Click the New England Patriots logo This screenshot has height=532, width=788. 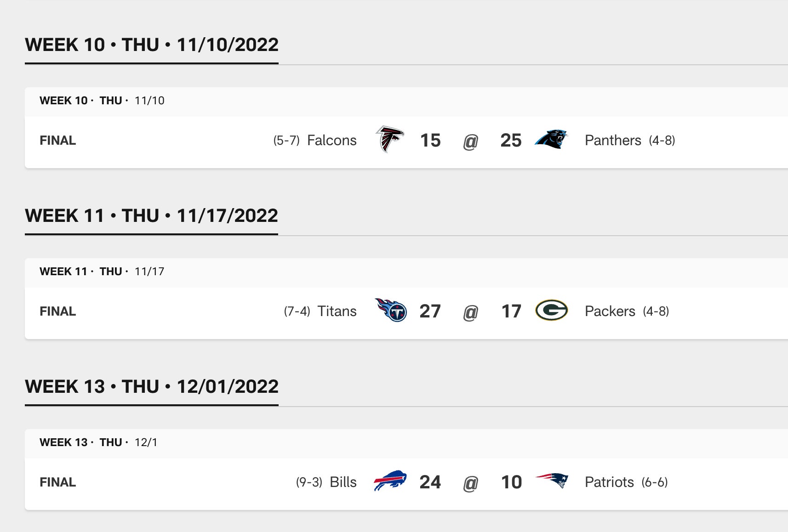[x=552, y=481]
